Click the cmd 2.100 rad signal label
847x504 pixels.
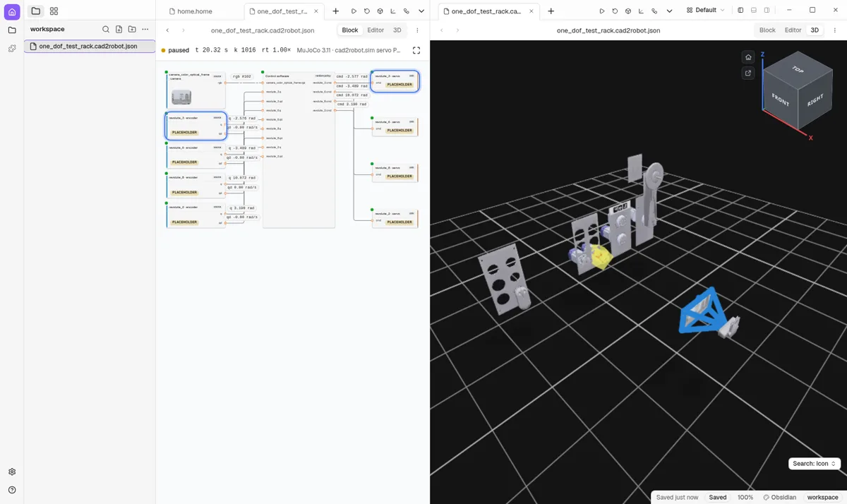[352, 104]
